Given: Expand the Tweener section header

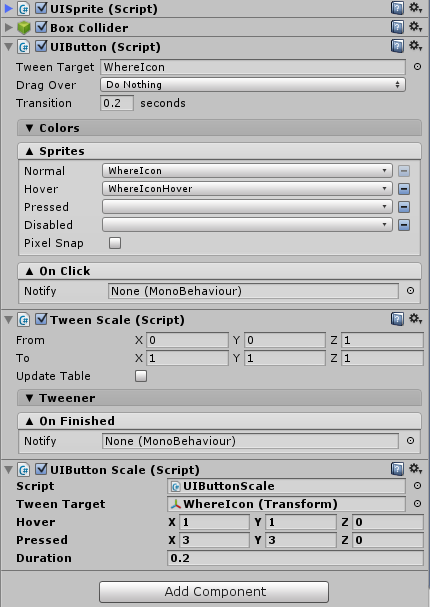Looking at the screenshot, I should pos(219,398).
